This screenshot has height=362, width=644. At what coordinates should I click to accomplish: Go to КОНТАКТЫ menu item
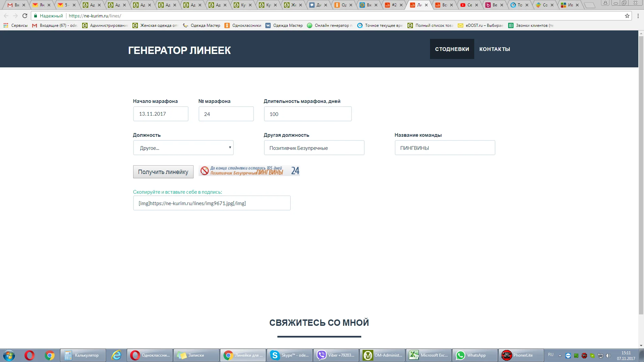click(494, 49)
